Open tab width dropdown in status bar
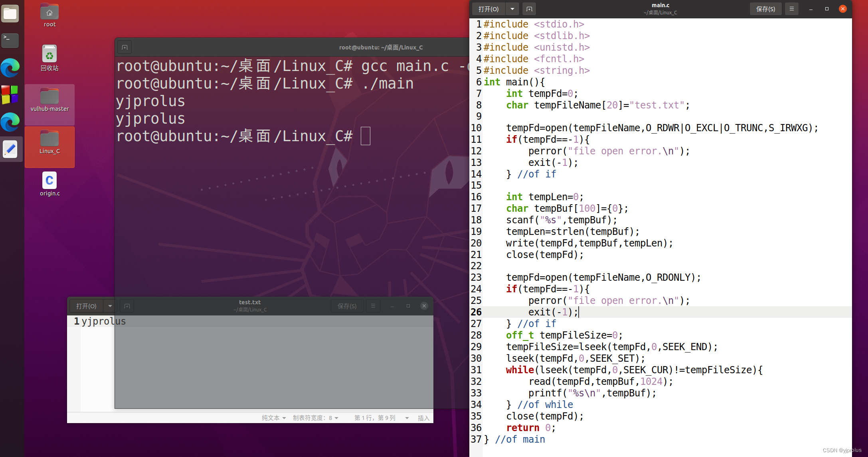Image resolution: width=868 pixels, height=457 pixels. point(315,418)
